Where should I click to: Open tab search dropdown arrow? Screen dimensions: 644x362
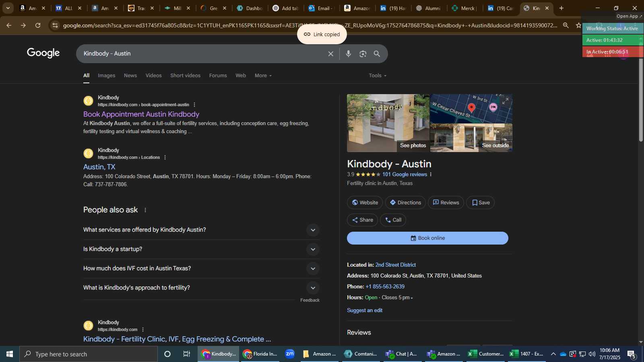pyautogui.click(x=8, y=8)
